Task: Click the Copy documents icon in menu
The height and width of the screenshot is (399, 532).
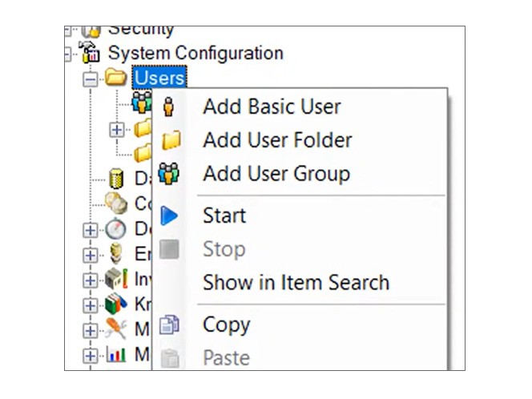Action: pyautogui.click(x=169, y=325)
